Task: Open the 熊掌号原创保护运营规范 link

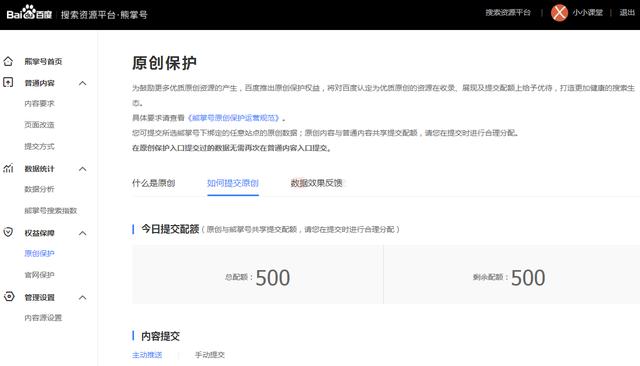Action: 234,118
